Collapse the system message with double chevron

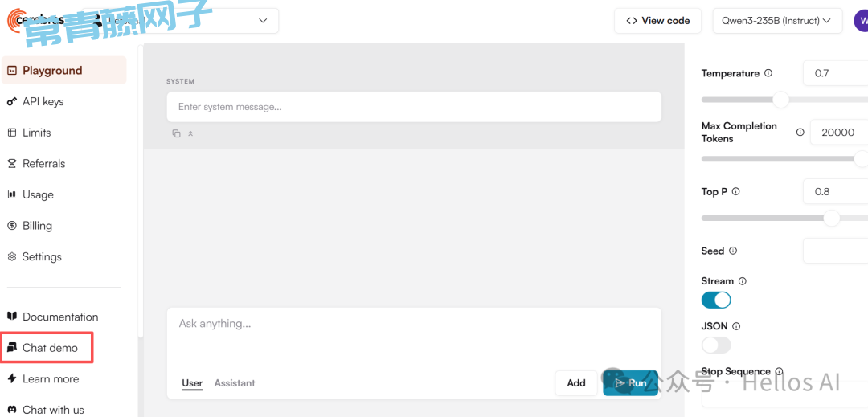click(190, 133)
